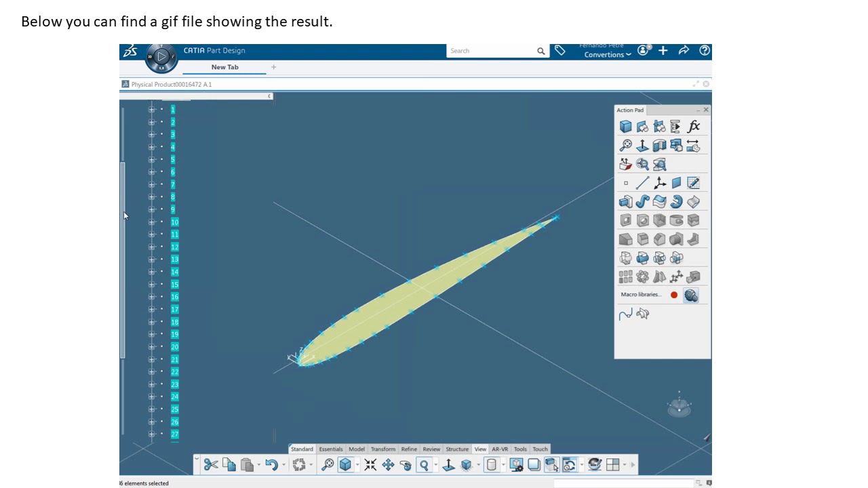The height and width of the screenshot is (488, 868).
Task: Toggle the rendering style globe
Action: pyautogui.click(x=594, y=464)
